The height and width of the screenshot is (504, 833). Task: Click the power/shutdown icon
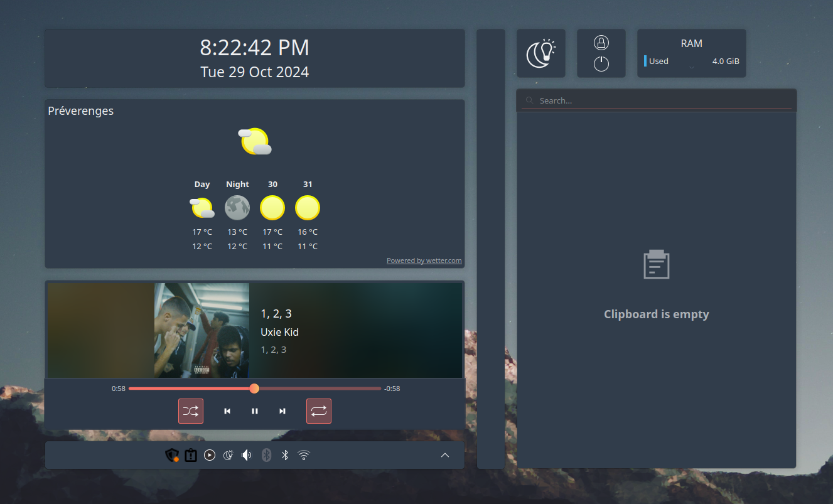click(x=601, y=63)
